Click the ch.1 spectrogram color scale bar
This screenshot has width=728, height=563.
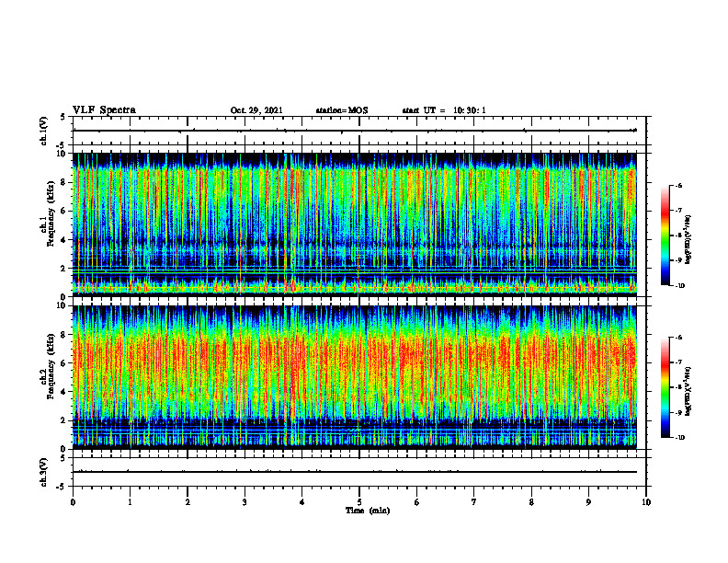(665, 236)
